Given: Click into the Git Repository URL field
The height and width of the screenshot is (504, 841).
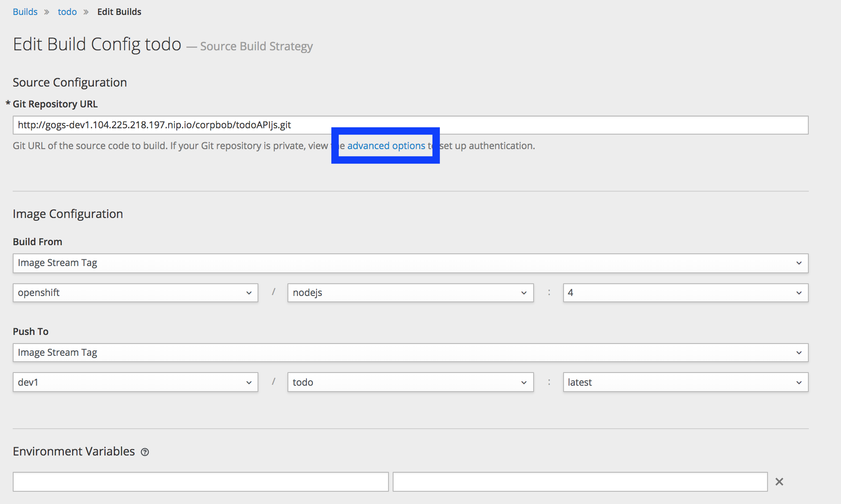Looking at the screenshot, I should click(x=410, y=125).
